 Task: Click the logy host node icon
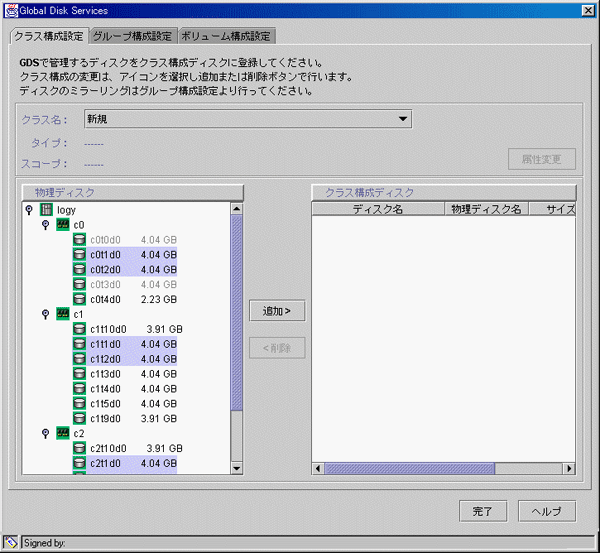[46, 210]
